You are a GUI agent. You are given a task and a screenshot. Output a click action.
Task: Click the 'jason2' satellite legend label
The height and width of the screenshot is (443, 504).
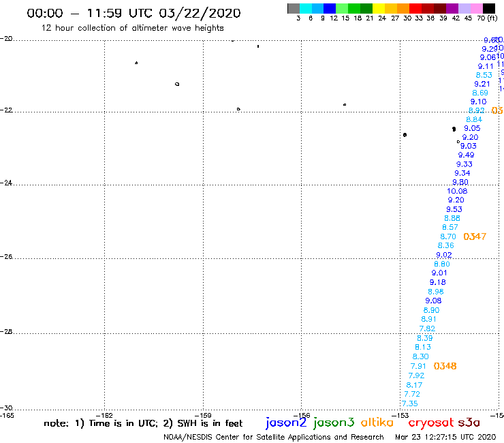click(286, 423)
